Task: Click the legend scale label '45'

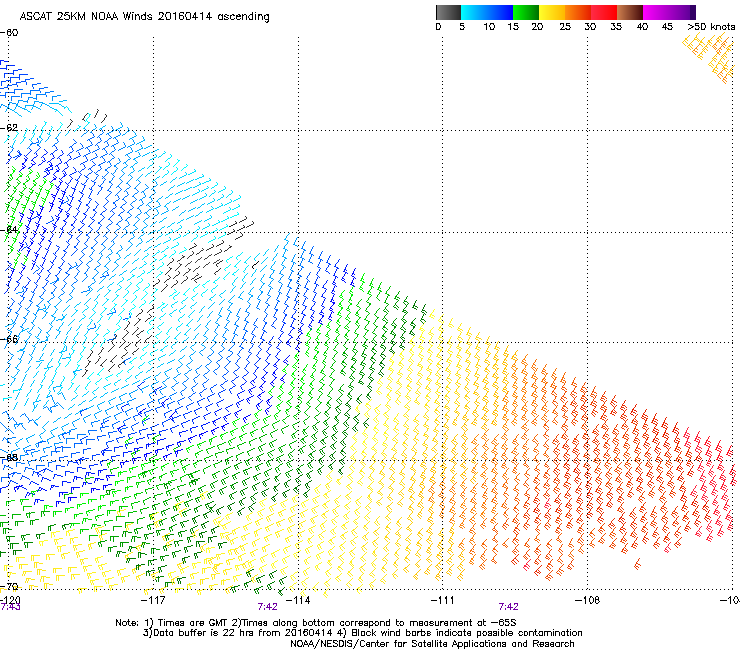Action: click(x=667, y=27)
